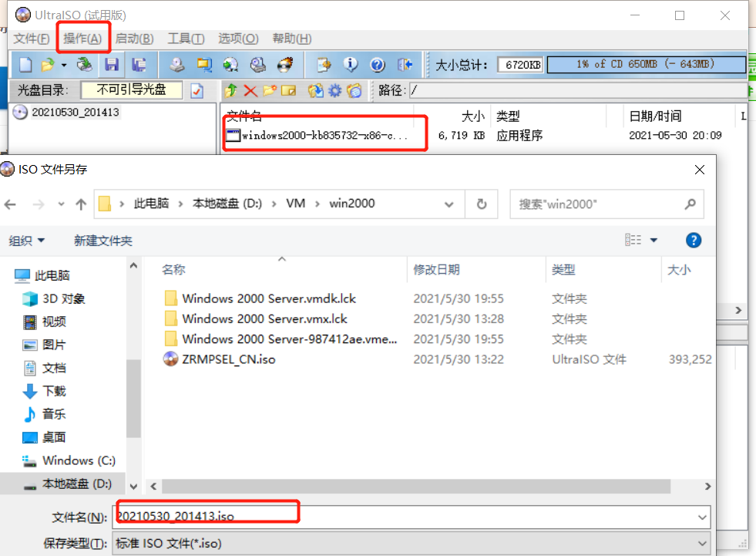Open the 文件(F) menu
The image size is (756, 556).
32,39
